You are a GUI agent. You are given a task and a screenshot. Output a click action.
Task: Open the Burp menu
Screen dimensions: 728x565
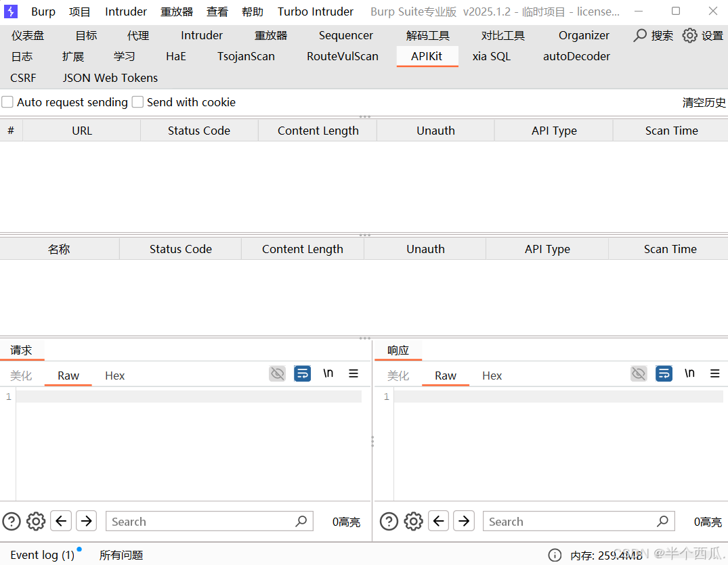click(43, 12)
